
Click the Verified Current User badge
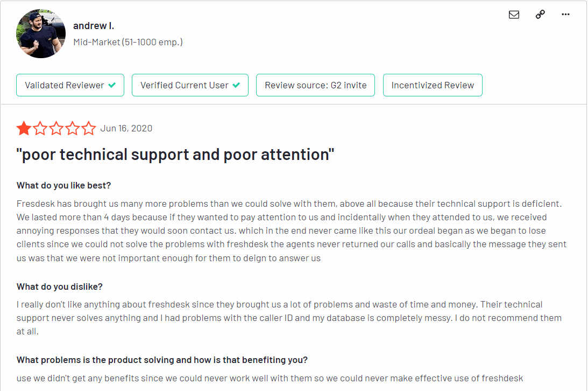click(190, 85)
